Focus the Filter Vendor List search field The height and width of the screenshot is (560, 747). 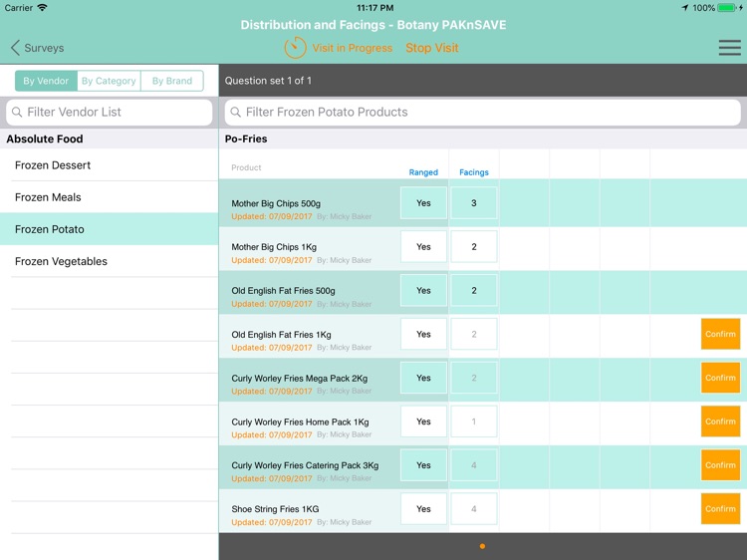tap(110, 112)
